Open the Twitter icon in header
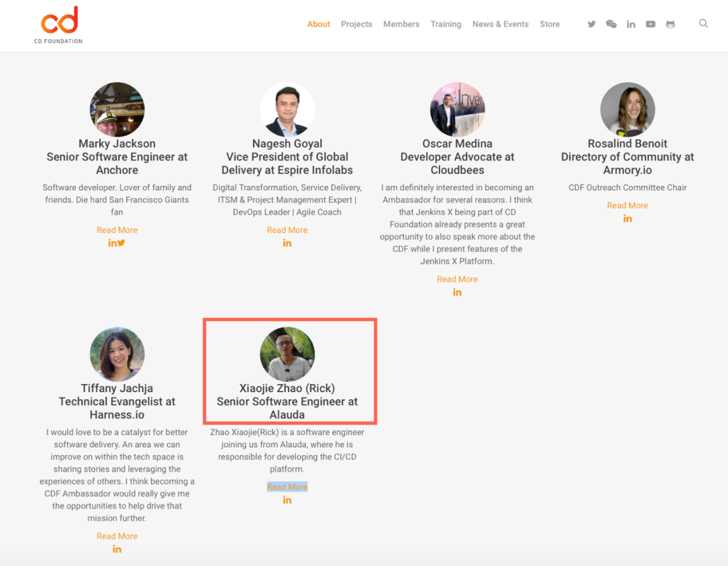The image size is (728, 566). [x=591, y=24]
